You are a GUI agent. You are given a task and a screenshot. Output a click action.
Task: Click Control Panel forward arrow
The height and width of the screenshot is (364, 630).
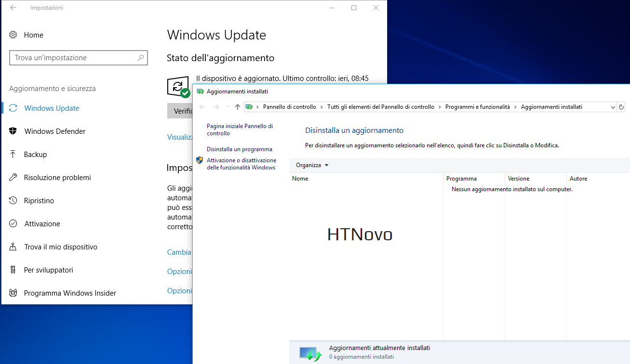[216, 107]
